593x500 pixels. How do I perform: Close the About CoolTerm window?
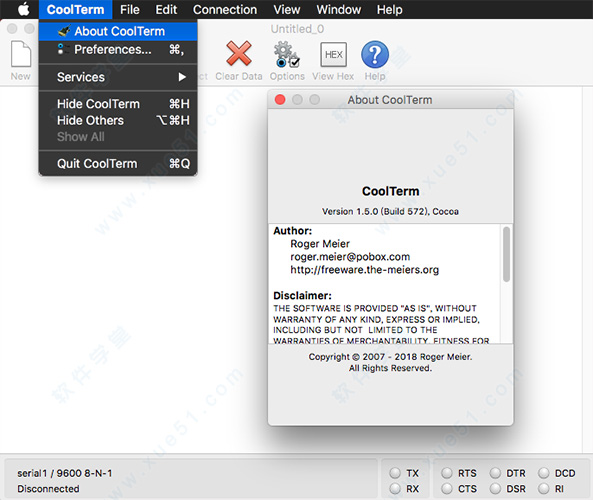coord(280,99)
